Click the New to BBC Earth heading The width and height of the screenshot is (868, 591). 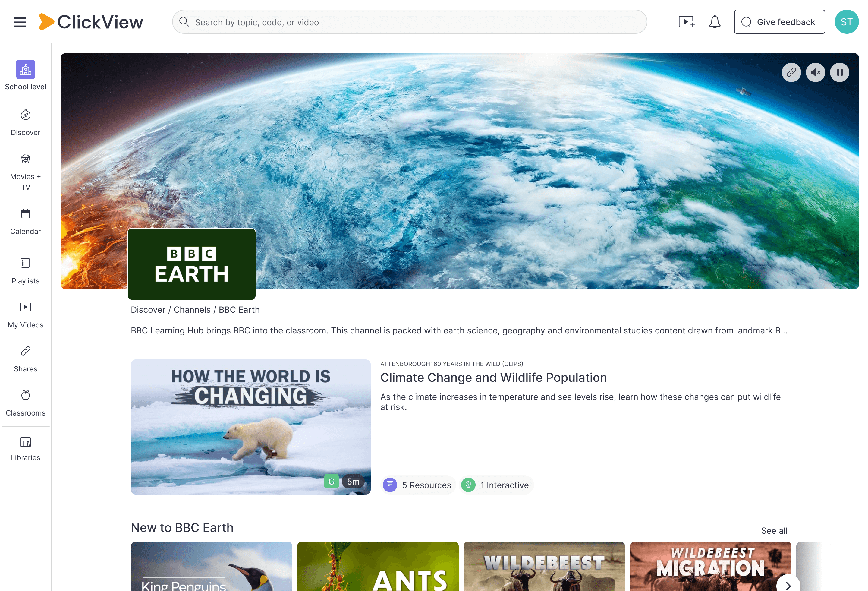pyautogui.click(x=182, y=527)
